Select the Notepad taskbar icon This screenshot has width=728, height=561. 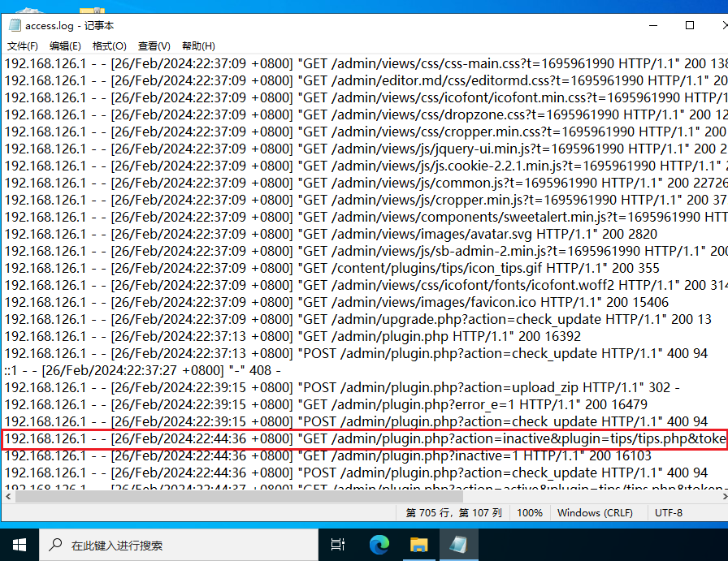pos(459,545)
